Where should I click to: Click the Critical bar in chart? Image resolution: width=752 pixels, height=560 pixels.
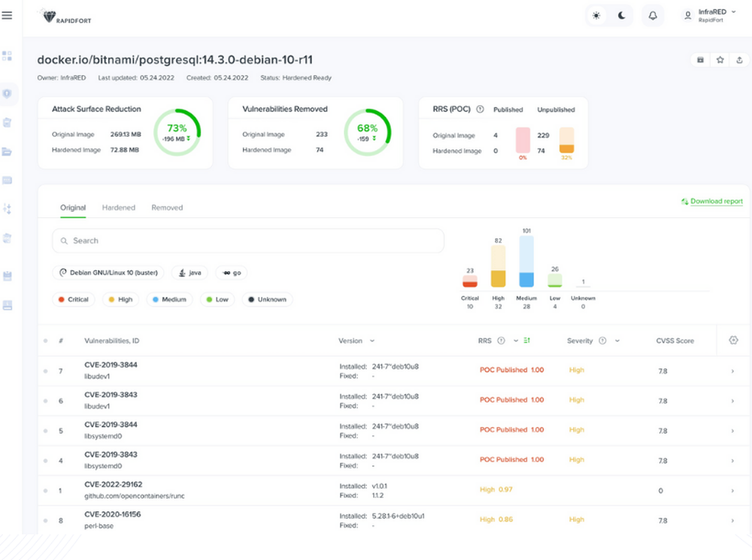(x=470, y=281)
